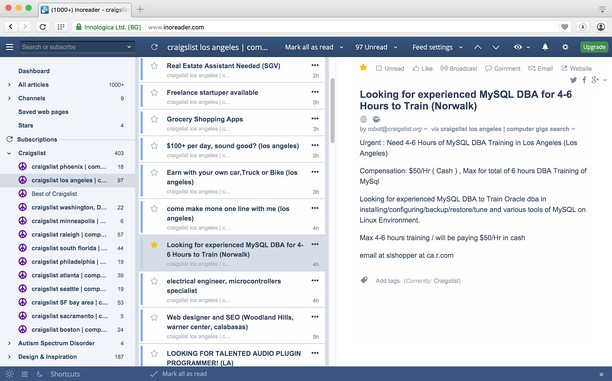This screenshot has height=381, width=612.
Task: Go to next article with down arrow
Action: point(496,47)
